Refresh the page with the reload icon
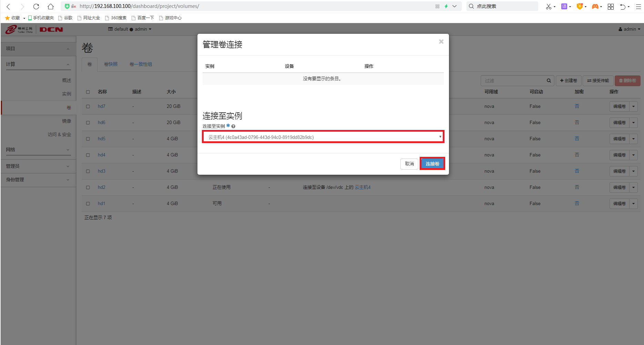Screen dimensions: 644x345 click(36, 6)
